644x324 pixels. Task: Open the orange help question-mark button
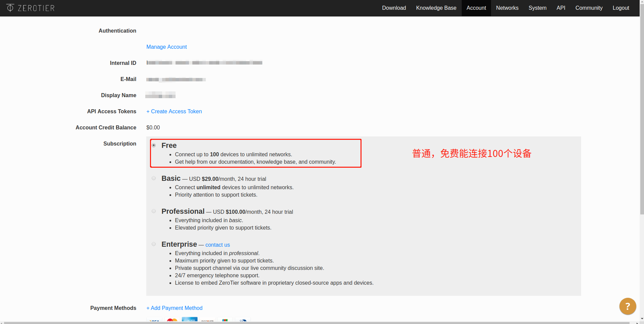[627, 306]
